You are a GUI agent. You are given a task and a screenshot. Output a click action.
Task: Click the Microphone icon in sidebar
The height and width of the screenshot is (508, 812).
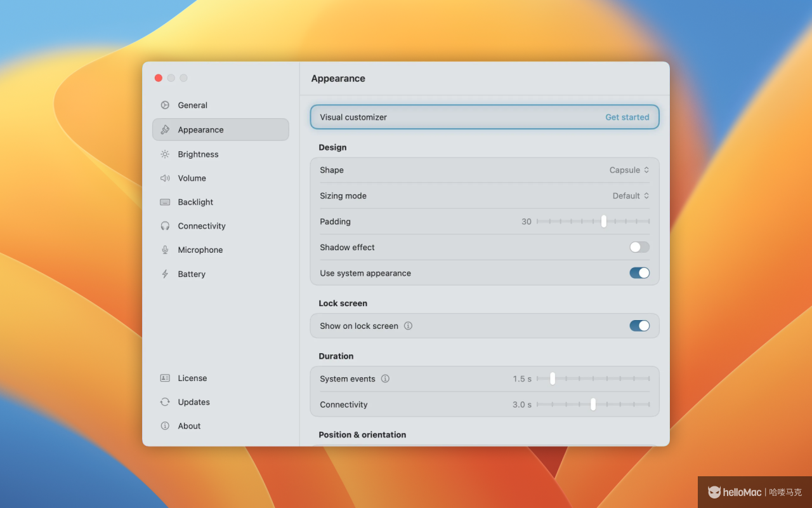click(165, 250)
